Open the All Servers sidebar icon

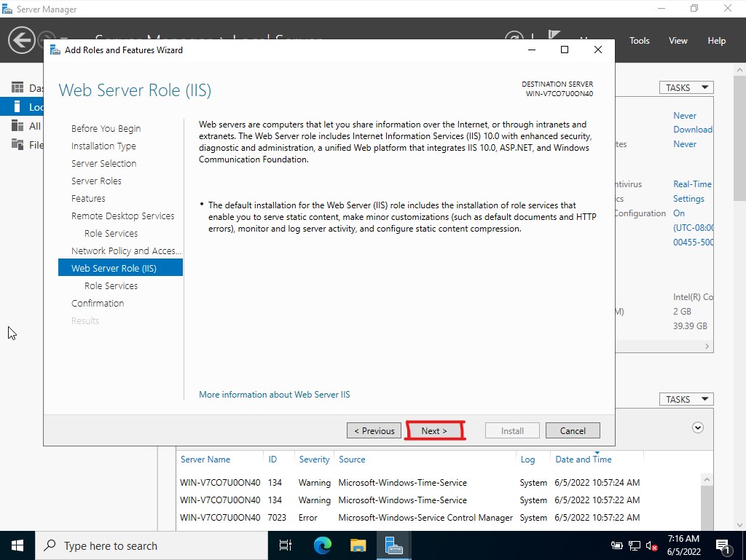point(17,125)
